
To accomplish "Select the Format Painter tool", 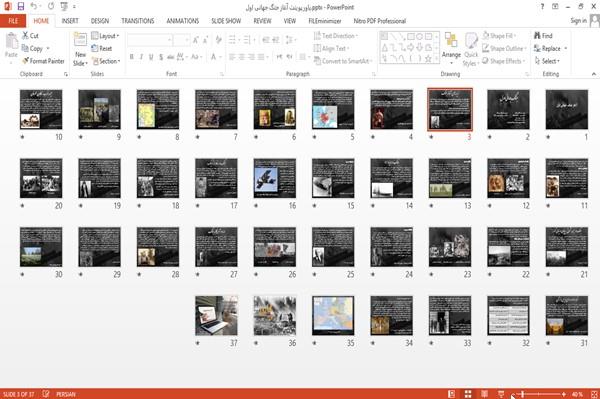I will (x=43, y=61).
